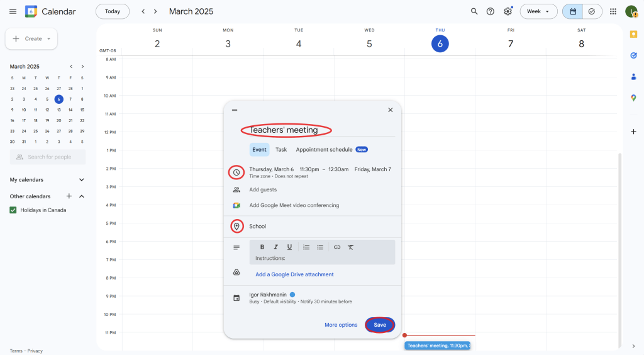
Task: Click the Underline formatting icon
Action: tap(289, 247)
